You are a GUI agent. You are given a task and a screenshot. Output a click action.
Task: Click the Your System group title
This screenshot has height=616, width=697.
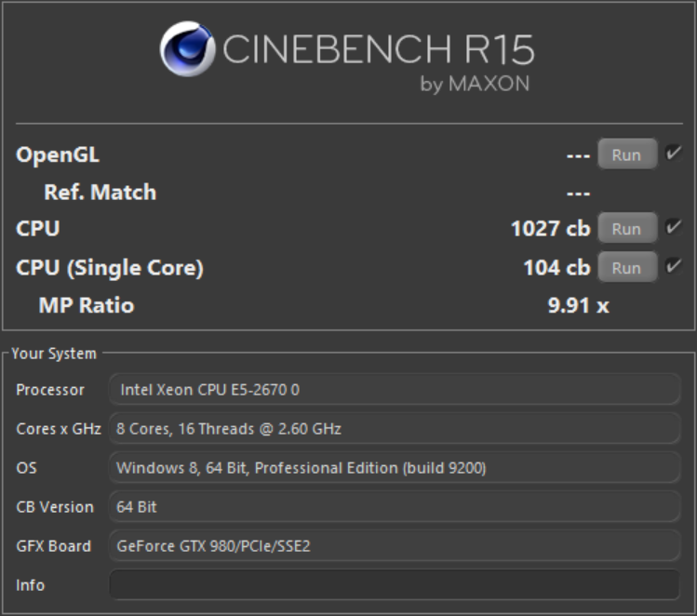(x=54, y=354)
